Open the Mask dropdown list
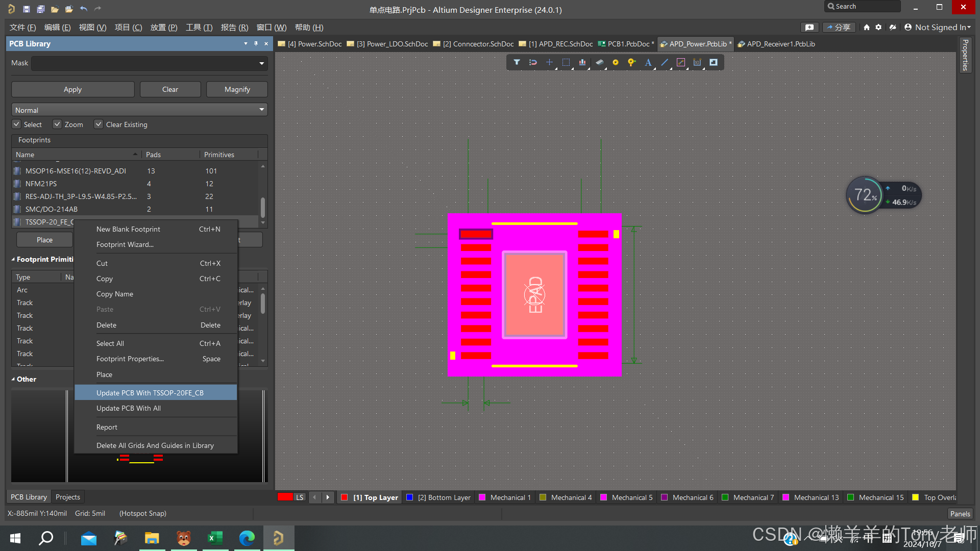 tap(261, 63)
